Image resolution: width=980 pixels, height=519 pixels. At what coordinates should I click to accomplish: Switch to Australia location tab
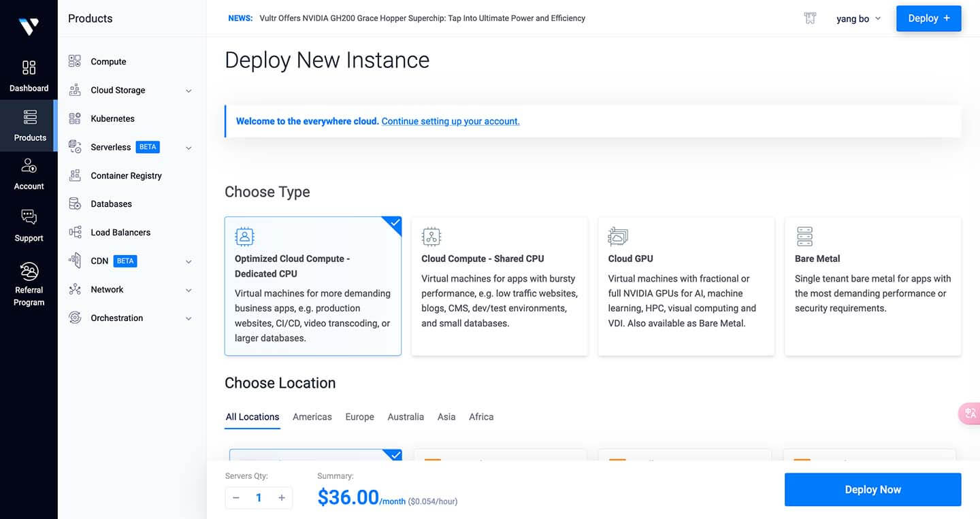coord(406,417)
